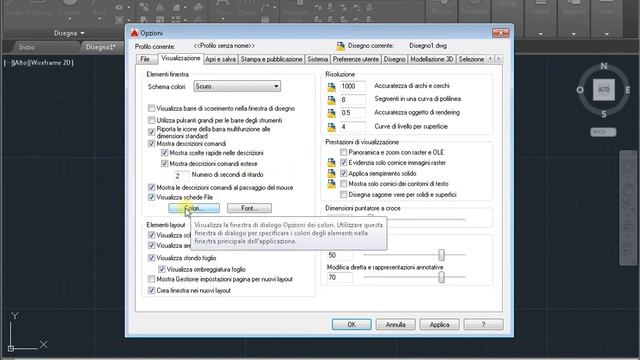
Task: Switch to Apri e salva tab
Action: pyautogui.click(x=220, y=59)
